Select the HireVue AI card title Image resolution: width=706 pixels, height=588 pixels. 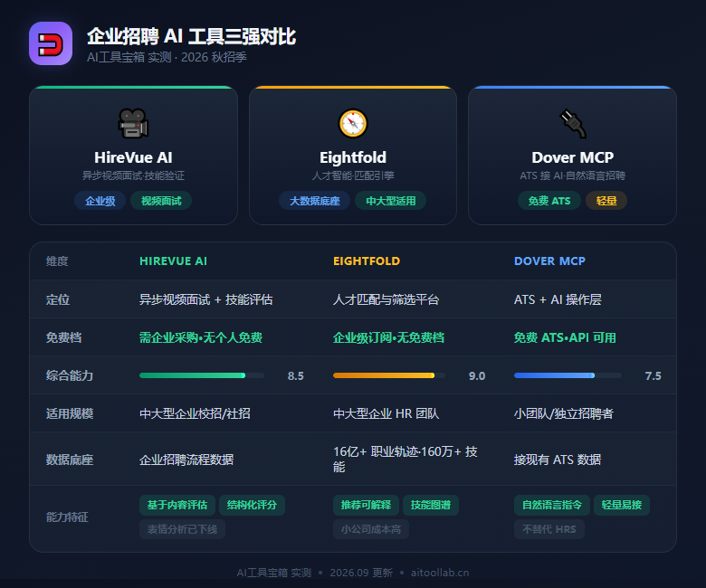tap(133, 157)
